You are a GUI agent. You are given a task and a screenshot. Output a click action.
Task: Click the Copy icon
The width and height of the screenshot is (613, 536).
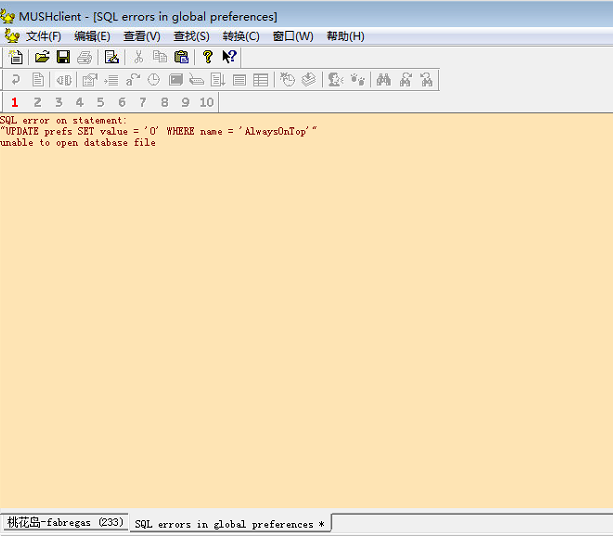(x=160, y=57)
